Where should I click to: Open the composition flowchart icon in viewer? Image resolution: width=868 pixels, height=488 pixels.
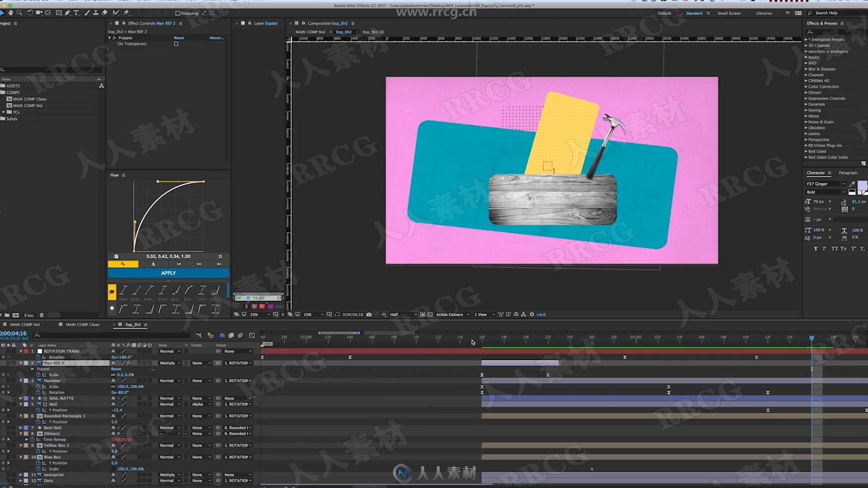tap(524, 314)
